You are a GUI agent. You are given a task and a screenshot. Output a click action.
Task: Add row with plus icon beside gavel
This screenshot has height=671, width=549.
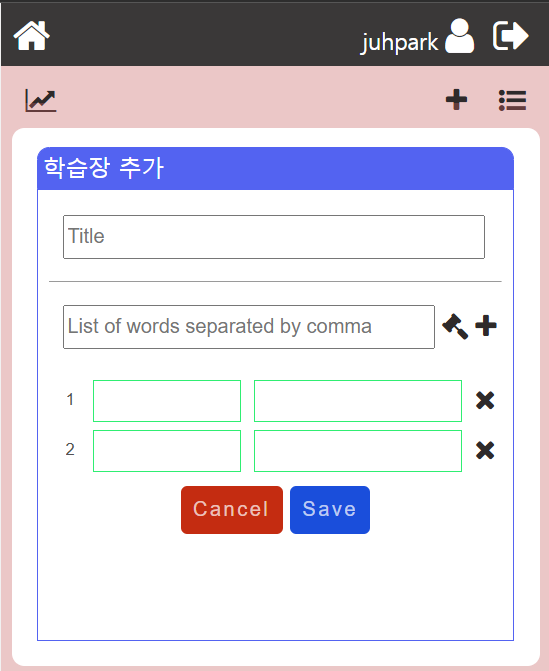pos(486,326)
